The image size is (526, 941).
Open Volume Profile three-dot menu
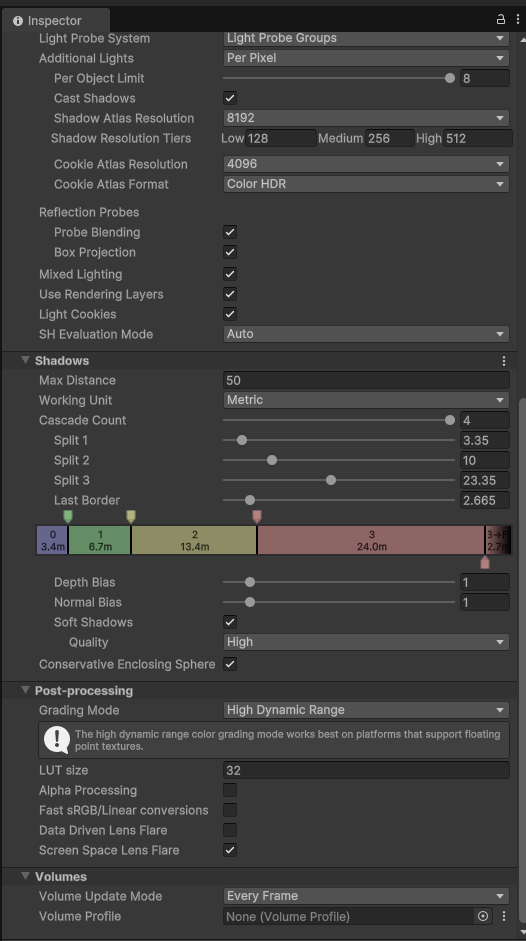(504, 916)
